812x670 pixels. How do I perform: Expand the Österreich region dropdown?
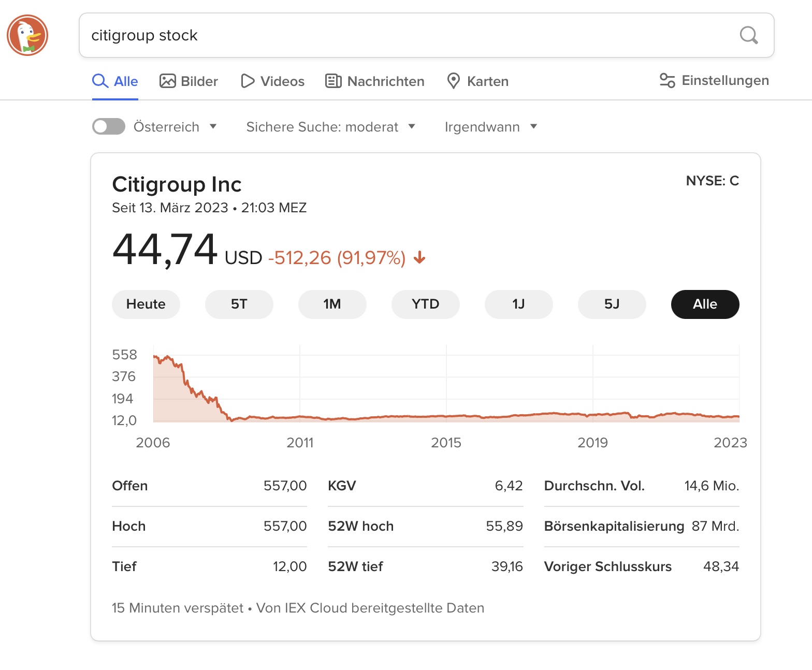175,127
